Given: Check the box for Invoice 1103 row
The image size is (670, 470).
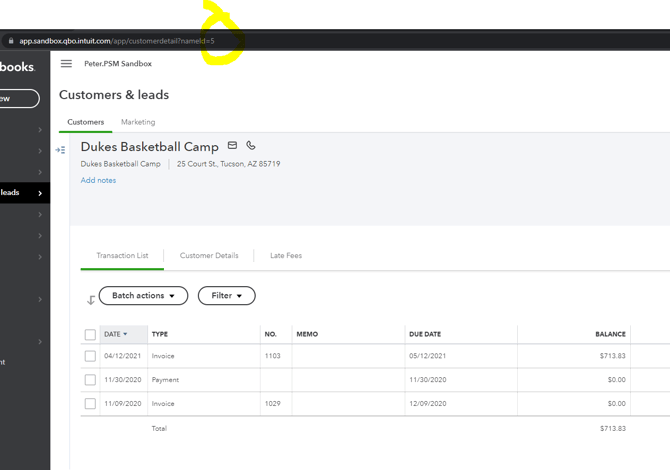Looking at the screenshot, I should tap(90, 356).
